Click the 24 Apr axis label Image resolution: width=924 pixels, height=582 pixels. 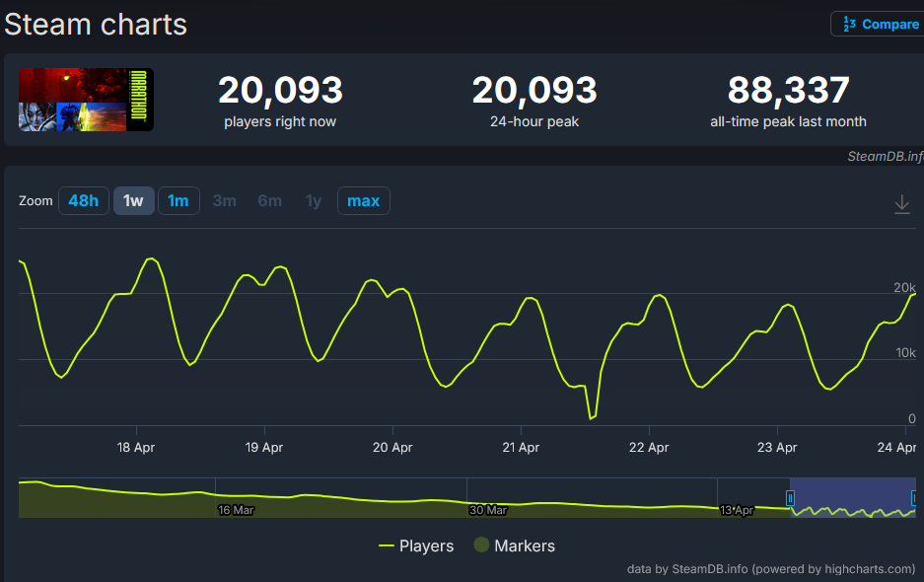[896, 448]
